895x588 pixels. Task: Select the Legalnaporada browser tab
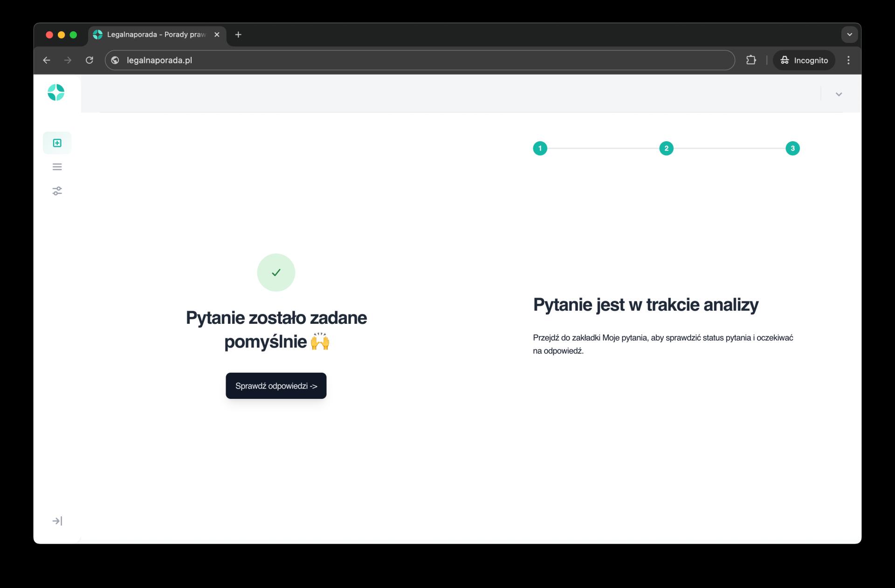(x=157, y=34)
